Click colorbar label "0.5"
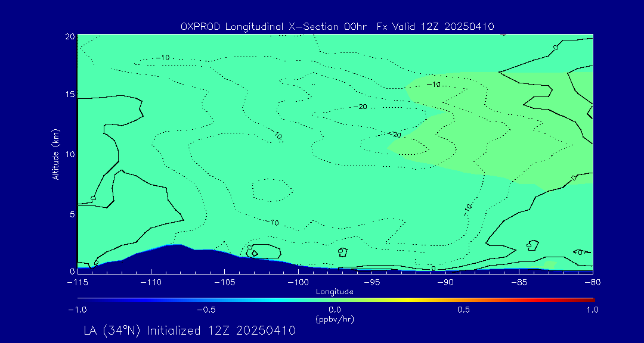The image size is (644, 343). point(464,310)
